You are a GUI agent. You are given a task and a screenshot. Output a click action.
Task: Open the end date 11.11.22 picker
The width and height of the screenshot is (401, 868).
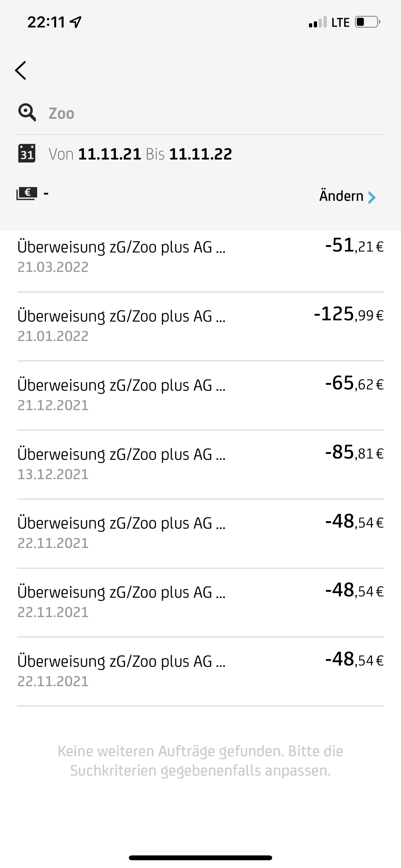pyautogui.click(x=200, y=154)
